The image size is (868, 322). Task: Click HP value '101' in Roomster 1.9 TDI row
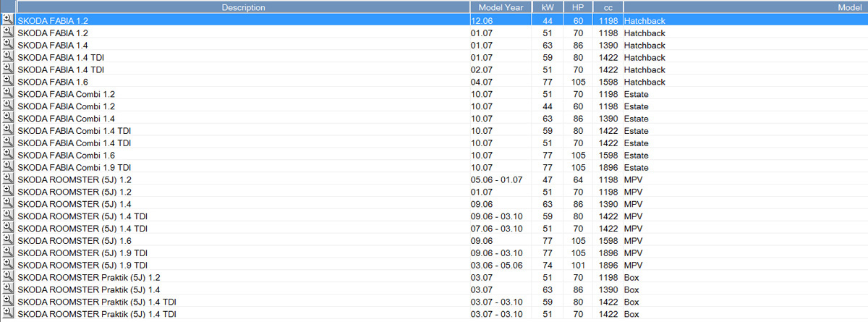tap(578, 265)
